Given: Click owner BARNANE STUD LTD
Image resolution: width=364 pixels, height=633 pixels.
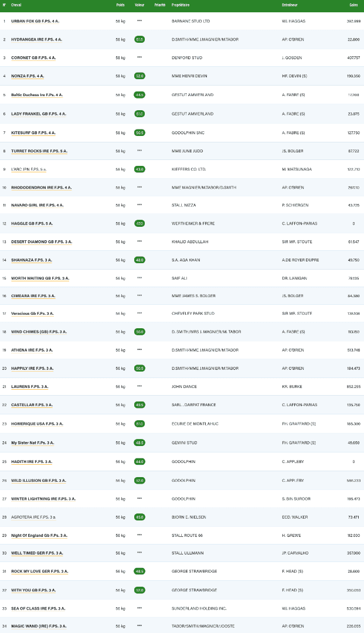Looking at the screenshot, I should coord(191,21).
